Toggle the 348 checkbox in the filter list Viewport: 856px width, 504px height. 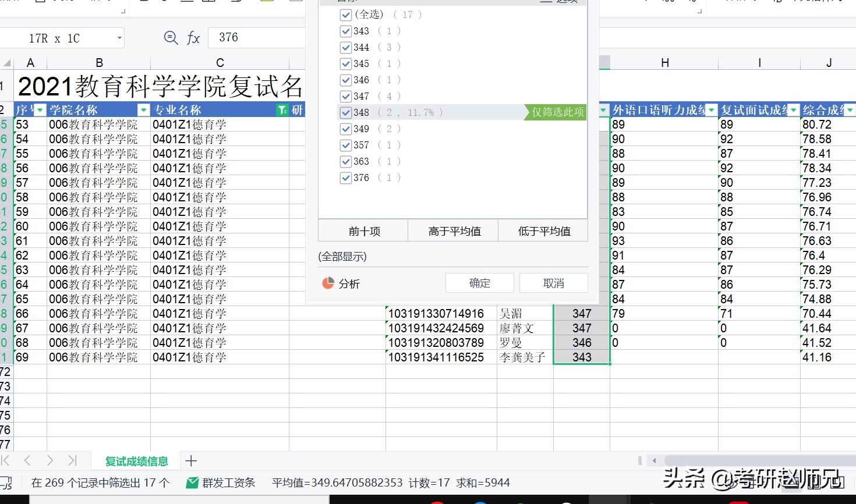[346, 112]
